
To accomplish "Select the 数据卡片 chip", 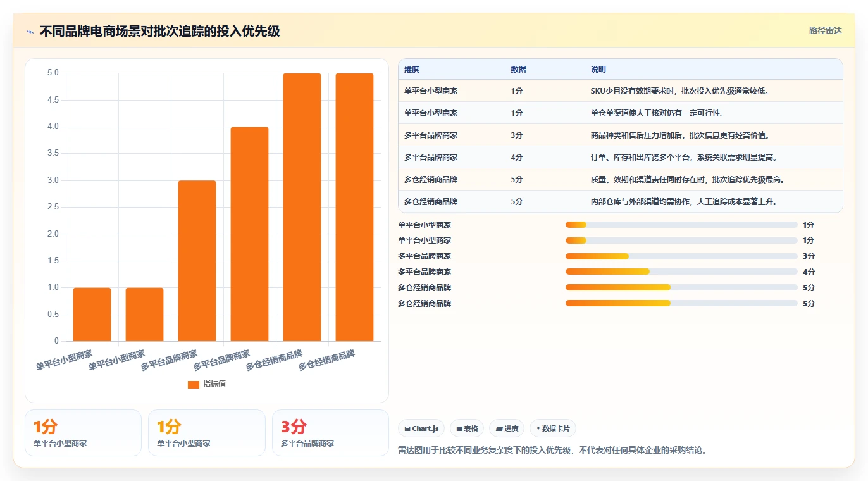I will pyautogui.click(x=553, y=428).
